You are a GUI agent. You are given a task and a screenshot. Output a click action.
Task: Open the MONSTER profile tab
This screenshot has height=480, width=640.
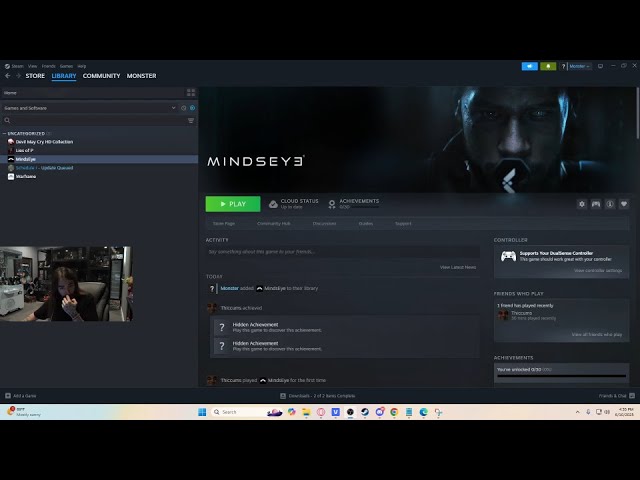[141, 76]
